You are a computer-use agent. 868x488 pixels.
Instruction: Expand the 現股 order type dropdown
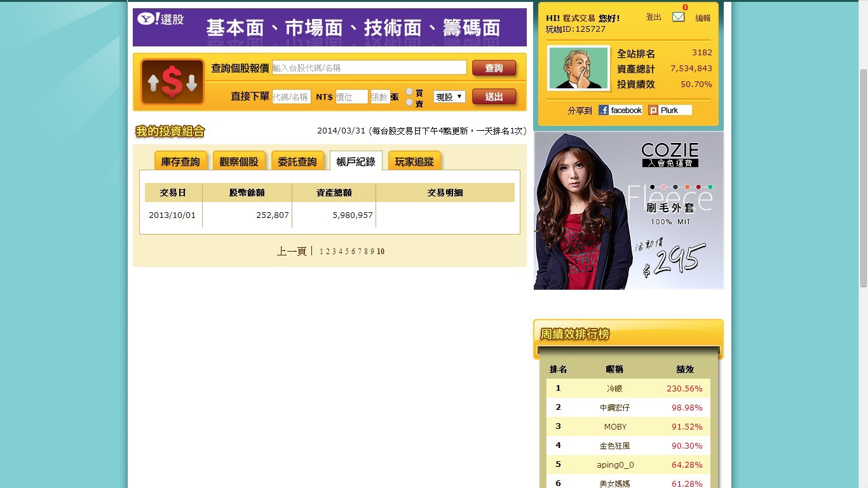coord(449,97)
